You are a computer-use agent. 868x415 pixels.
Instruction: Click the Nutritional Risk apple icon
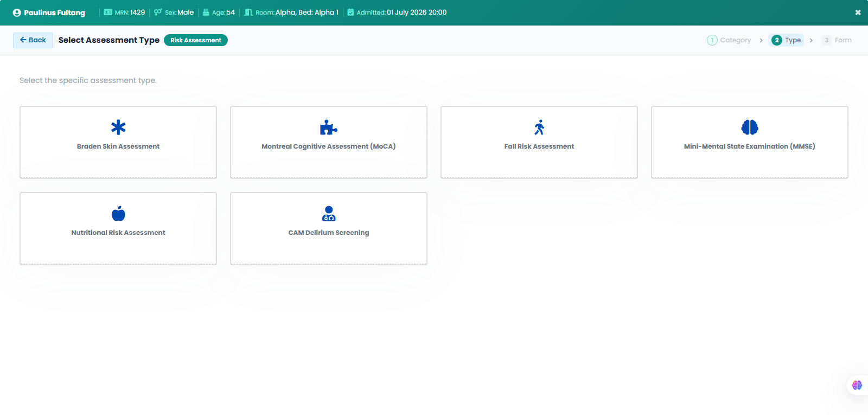pos(118,214)
